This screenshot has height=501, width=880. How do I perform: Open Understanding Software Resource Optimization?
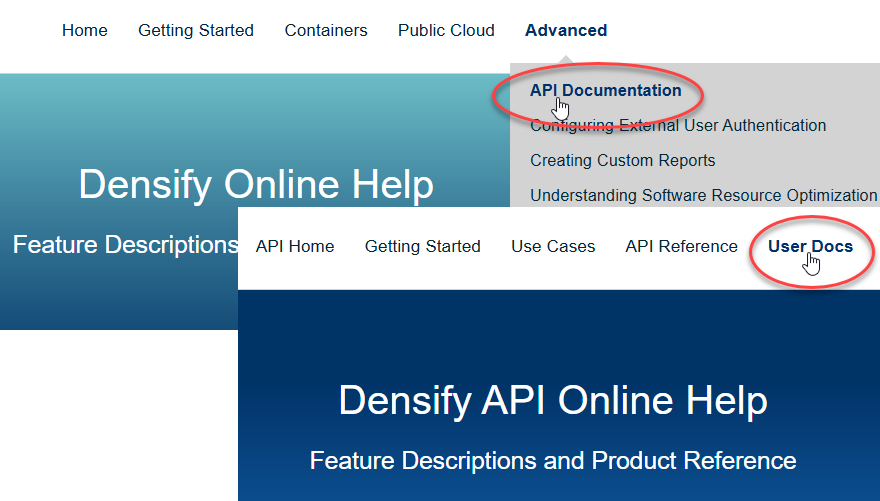(704, 195)
